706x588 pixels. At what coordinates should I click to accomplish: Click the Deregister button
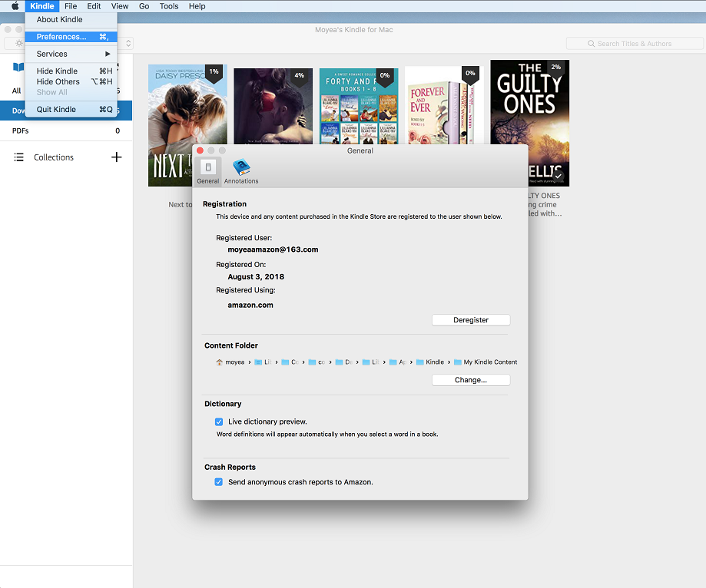coord(470,320)
